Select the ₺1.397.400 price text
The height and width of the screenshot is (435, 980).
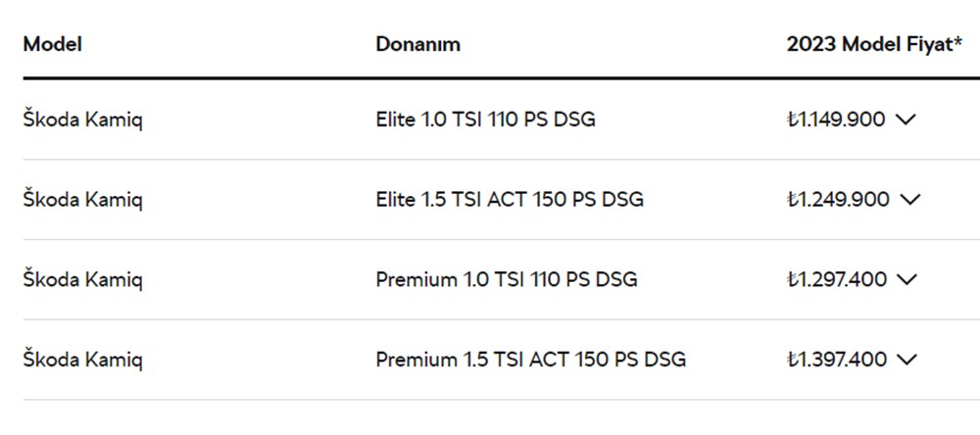pos(836,360)
